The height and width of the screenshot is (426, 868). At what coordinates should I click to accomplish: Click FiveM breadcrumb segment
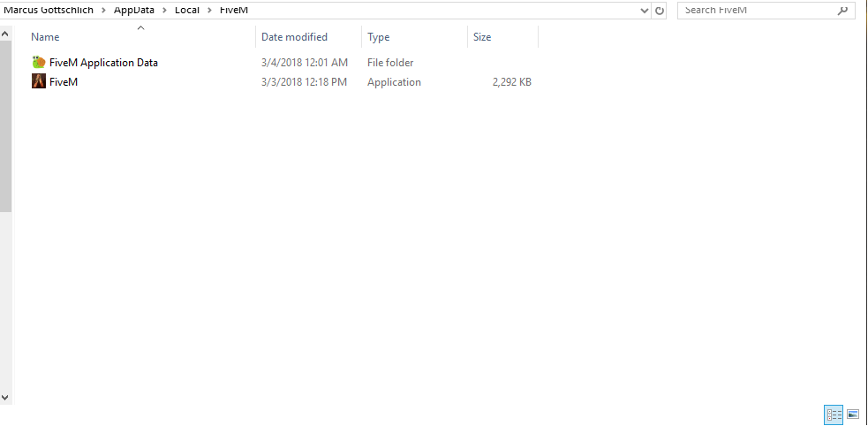pos(234,10)
